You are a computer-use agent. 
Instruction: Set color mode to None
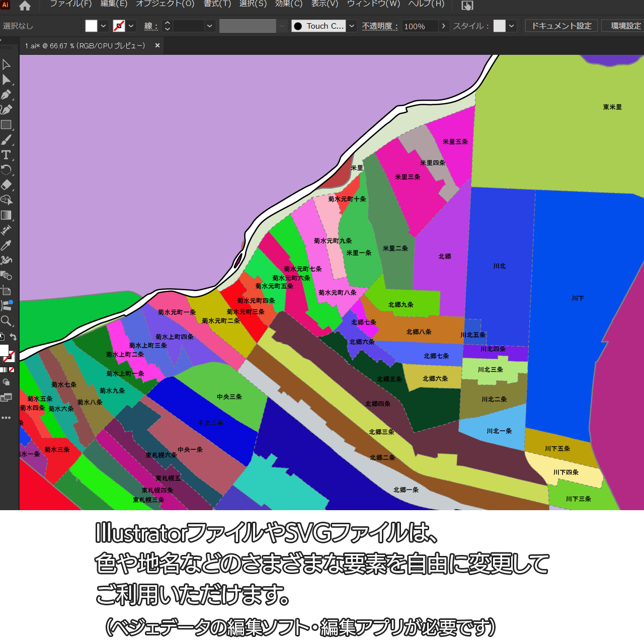click(x=12, y=370)
